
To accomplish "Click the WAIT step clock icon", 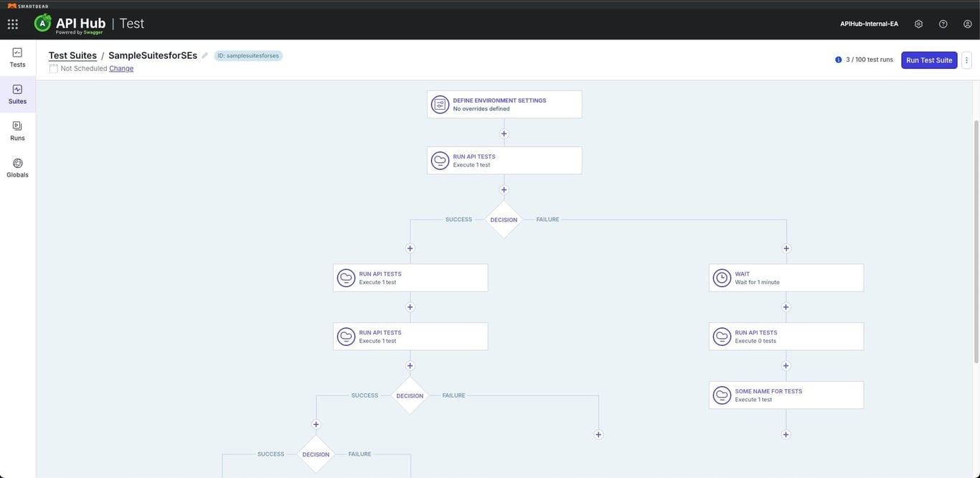I will pos(722,278).
